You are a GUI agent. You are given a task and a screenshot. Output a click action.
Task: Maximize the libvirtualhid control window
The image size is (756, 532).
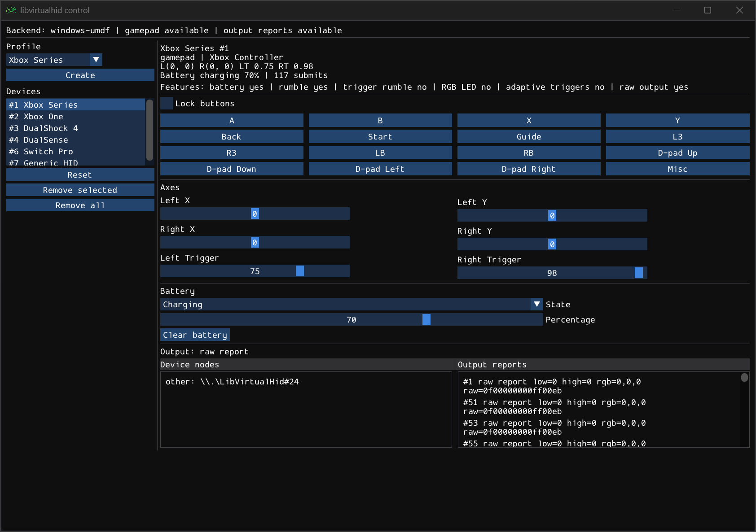pos(708,10)
